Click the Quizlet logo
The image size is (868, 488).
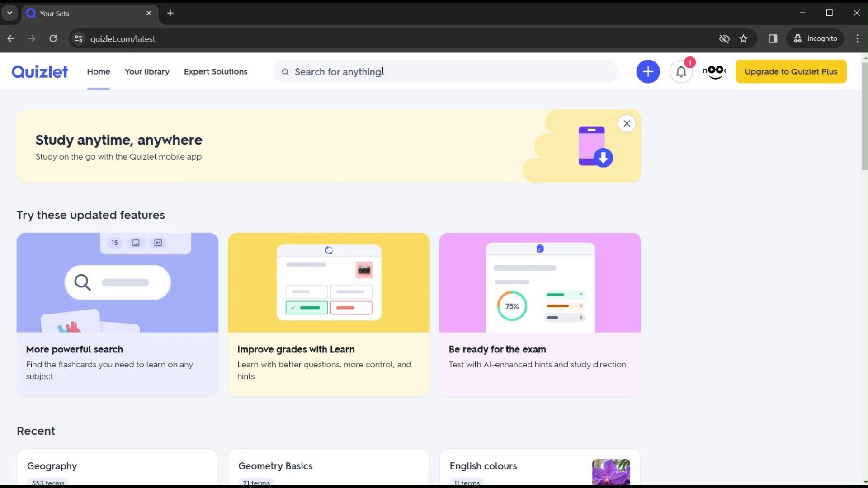40,72
